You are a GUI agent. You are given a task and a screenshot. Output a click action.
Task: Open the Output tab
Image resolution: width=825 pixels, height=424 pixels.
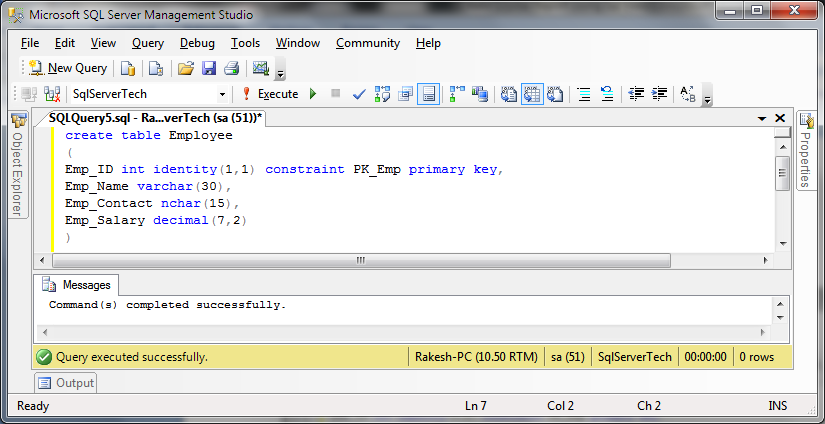[66, 383]
